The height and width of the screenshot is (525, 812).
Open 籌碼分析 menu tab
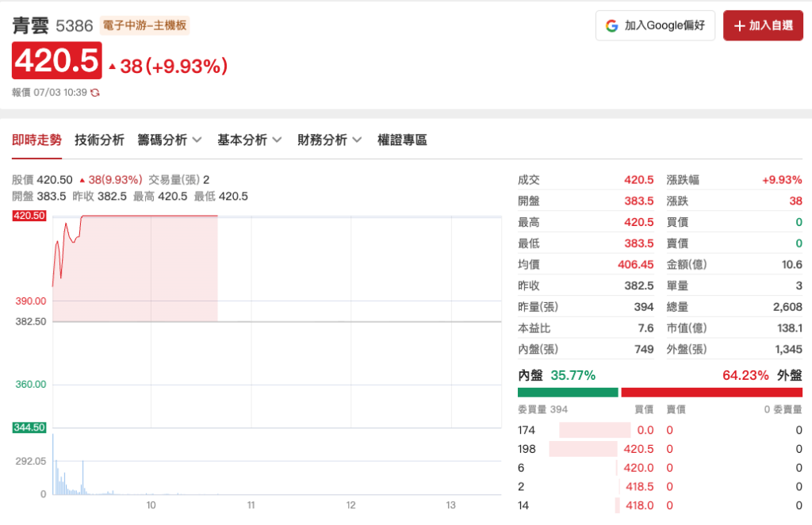click(x=170, y=140)
